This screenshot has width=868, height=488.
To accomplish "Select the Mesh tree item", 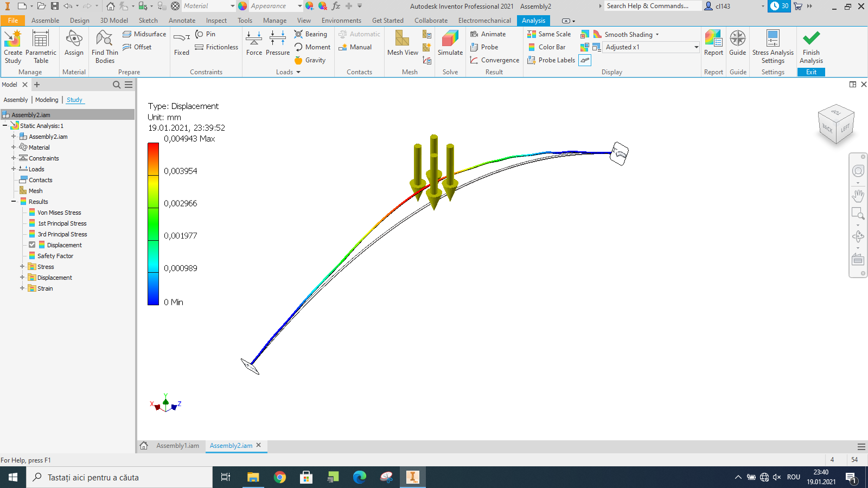I will click(35, 191).
